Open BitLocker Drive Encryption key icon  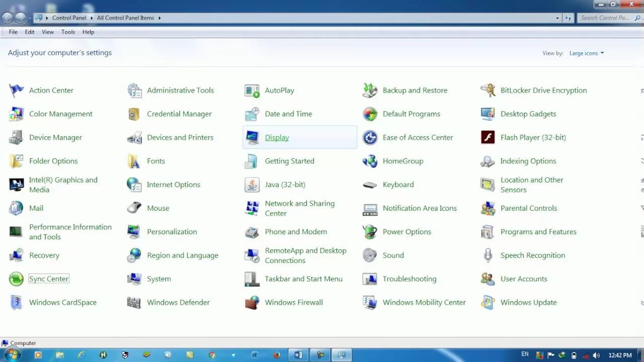point(488,90)
